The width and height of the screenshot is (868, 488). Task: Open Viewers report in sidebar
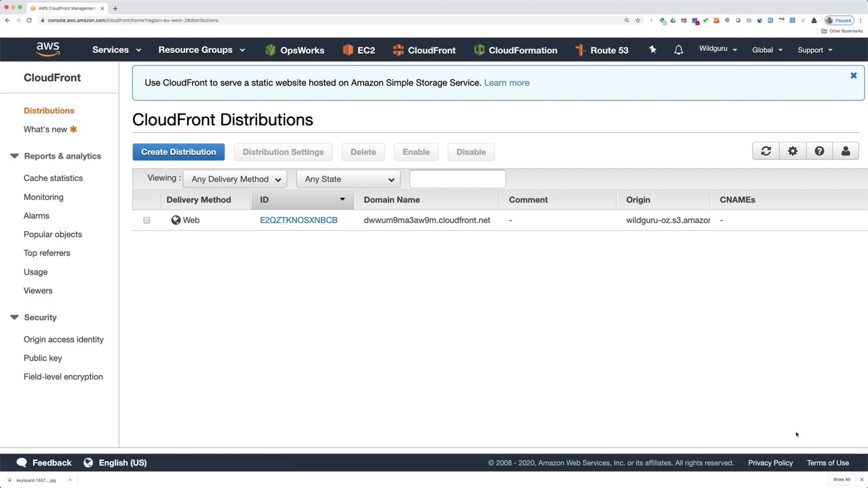(x=38, y=291)
